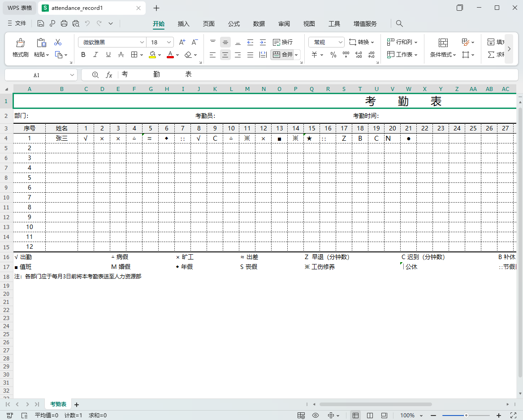523x420 pixels.
Task: Click the eye reading mode icon in status bar
Action: tap(315, 416)
